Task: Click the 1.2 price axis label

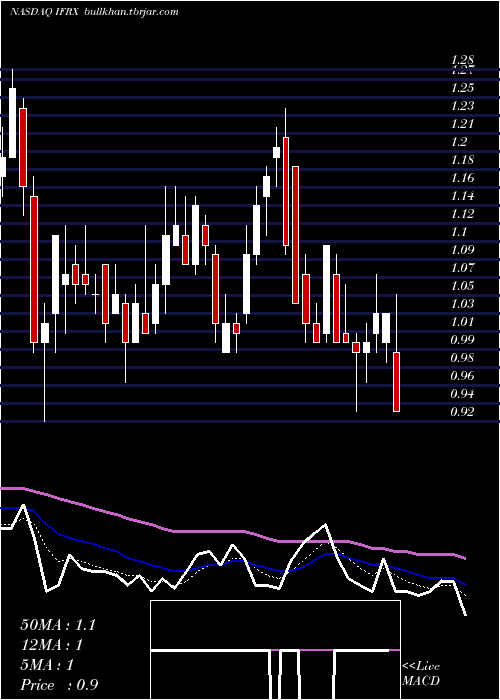Action: 459,142
